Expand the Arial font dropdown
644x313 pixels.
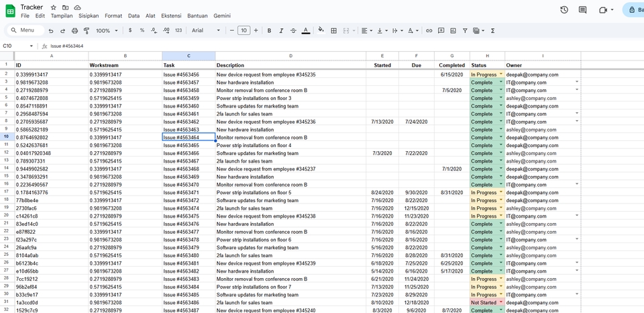click(204, 30)
